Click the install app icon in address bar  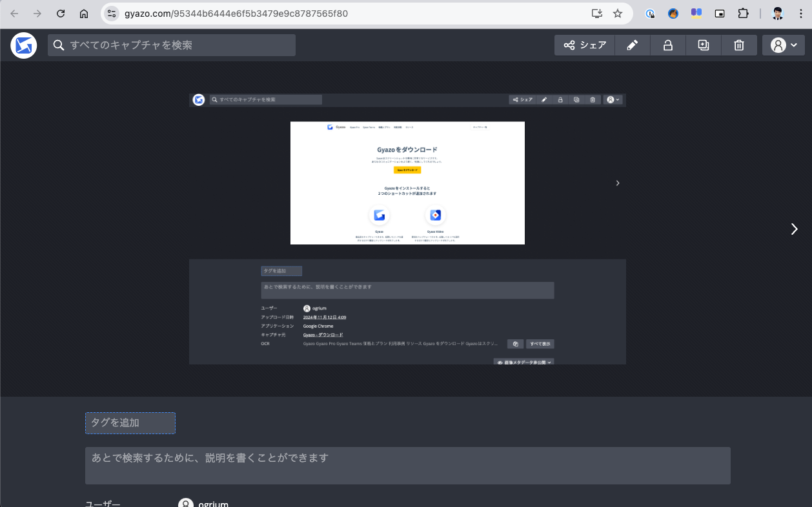[597, 14]
